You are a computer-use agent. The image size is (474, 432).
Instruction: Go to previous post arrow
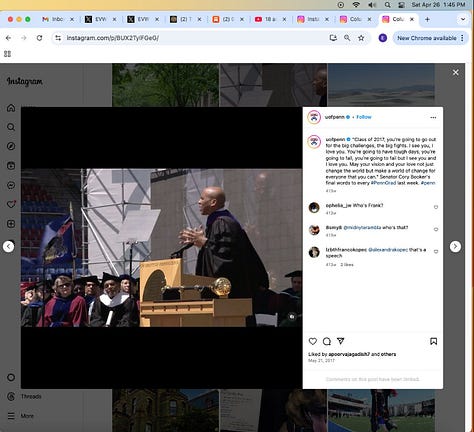pyautogui.click(x=9, y=246)
